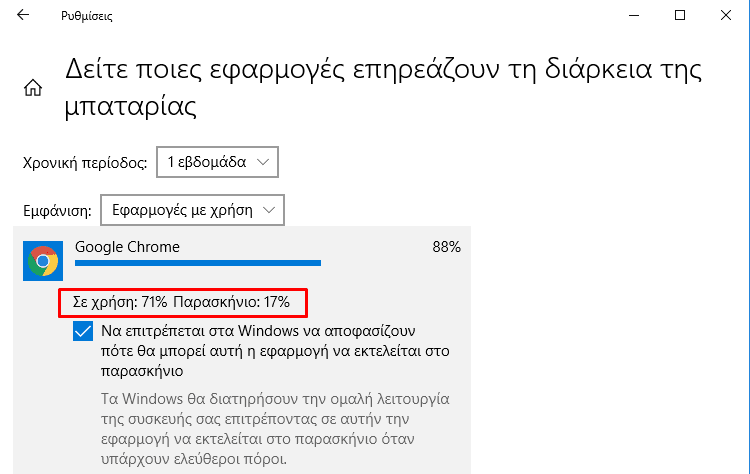This screenshot has height=474, width=750.
Task: Click the chevron on the 1 εβδομάδα combo box
Action: [x=262, y=162]
